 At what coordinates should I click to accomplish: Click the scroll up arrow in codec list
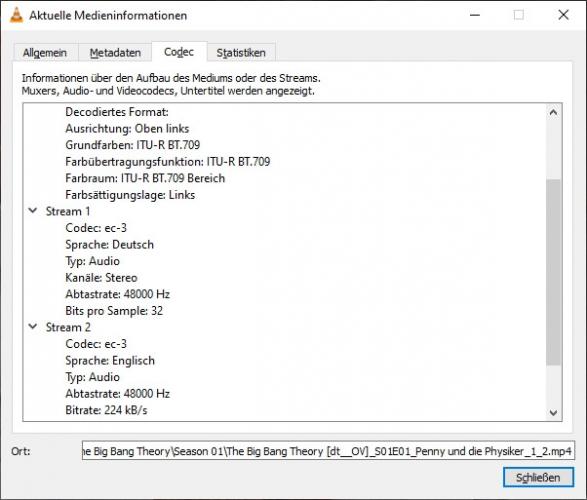coord(553,112)
